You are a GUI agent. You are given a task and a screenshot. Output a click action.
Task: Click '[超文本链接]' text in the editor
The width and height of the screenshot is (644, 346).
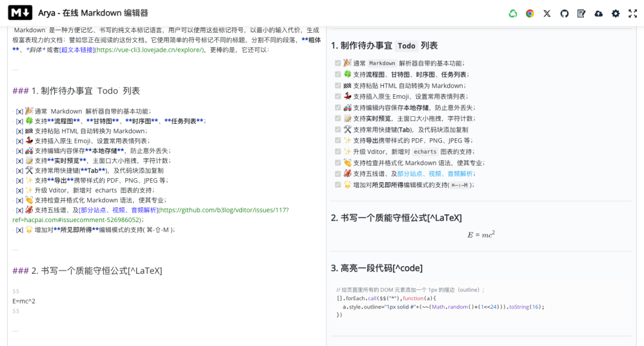coord(77,49)
